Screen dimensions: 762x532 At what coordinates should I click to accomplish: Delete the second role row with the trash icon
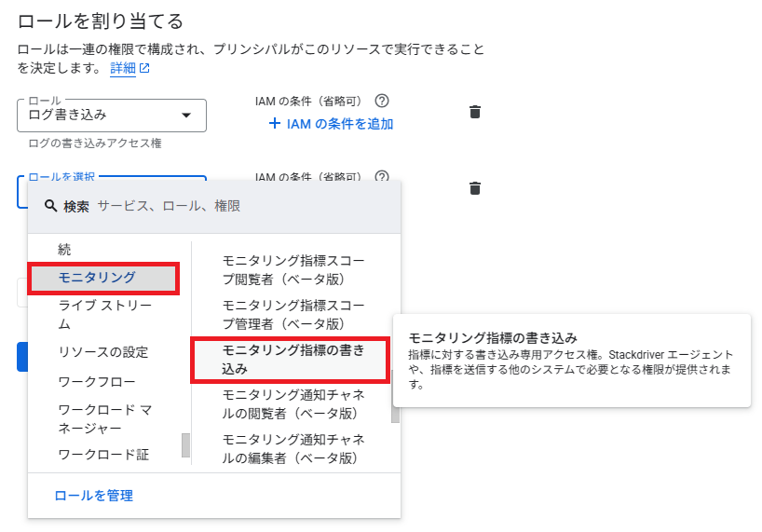474,188
